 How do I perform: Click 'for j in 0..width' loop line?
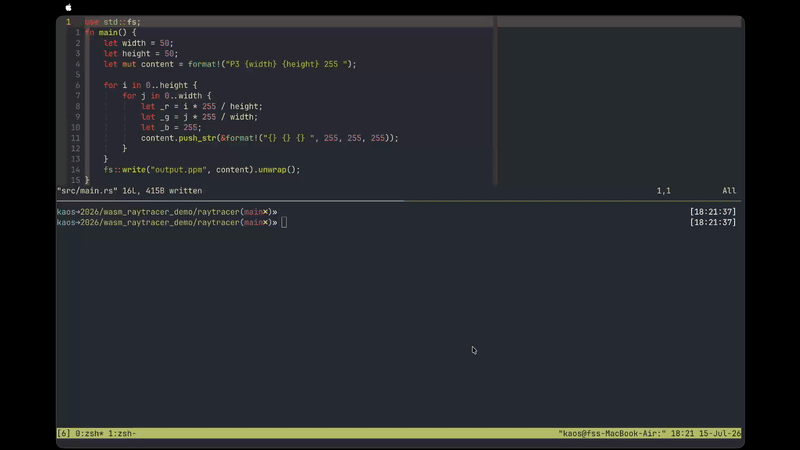pyautogui.click(x=167, y=96)
